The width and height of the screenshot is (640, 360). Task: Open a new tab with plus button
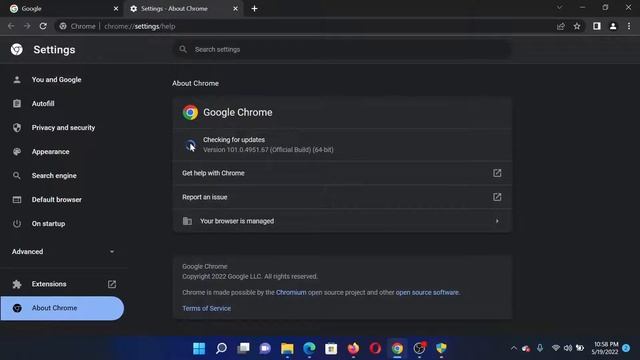254,9
